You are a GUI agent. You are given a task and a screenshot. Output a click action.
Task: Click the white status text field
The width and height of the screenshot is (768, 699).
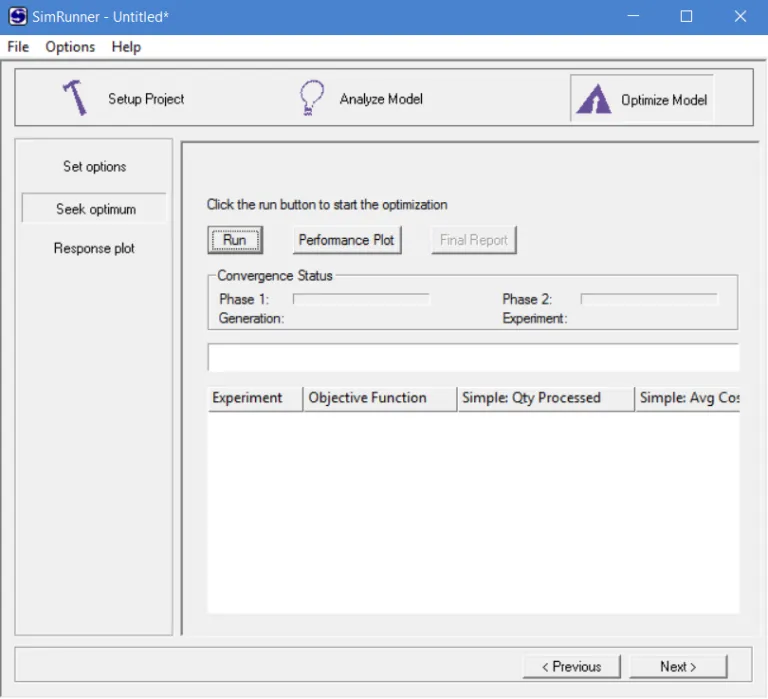[473, 358]
